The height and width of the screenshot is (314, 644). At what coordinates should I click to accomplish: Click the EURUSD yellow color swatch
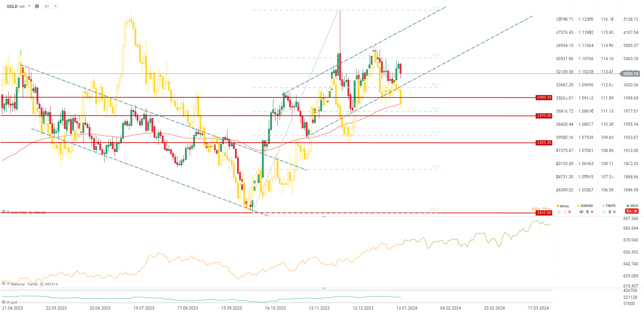point(579,206)
